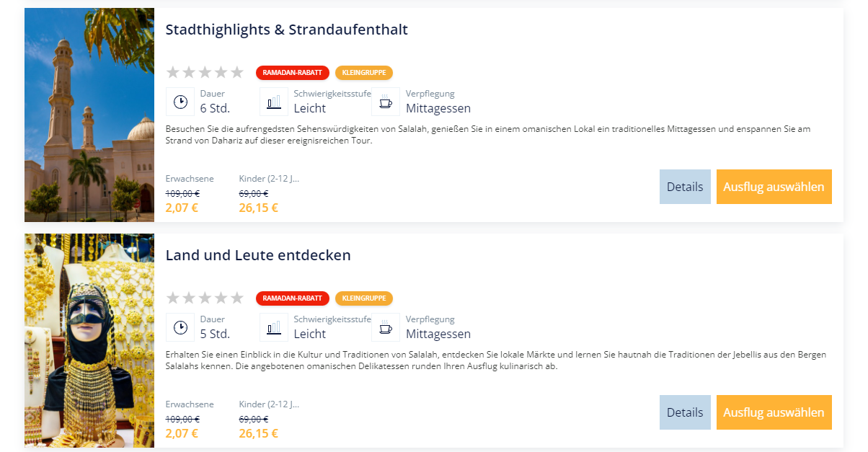Select the Stadthighlights excursion with Ausflug auswählen
Screen dimensions: 868x452
(774, 187)
